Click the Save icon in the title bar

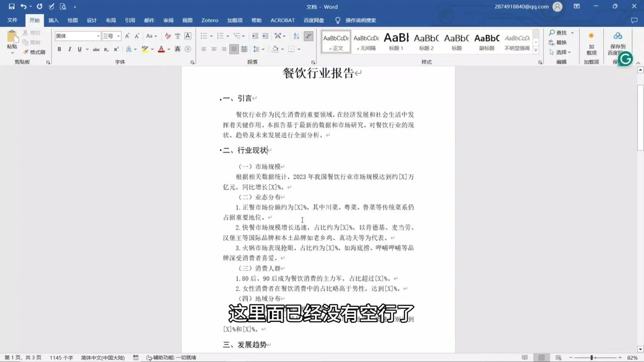[11, 6]
